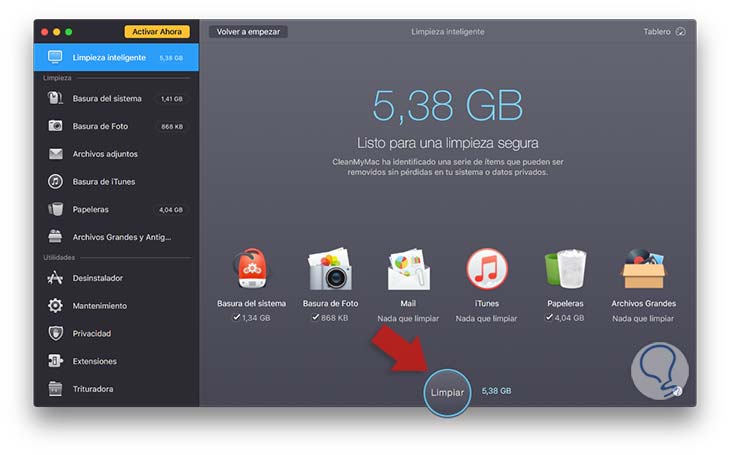Click the large 5,38 GB total heading

(447, 106)
